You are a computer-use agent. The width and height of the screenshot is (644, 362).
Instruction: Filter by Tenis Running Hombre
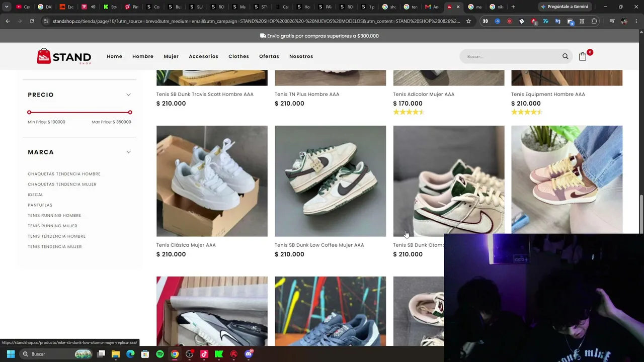tap(54, 216)
